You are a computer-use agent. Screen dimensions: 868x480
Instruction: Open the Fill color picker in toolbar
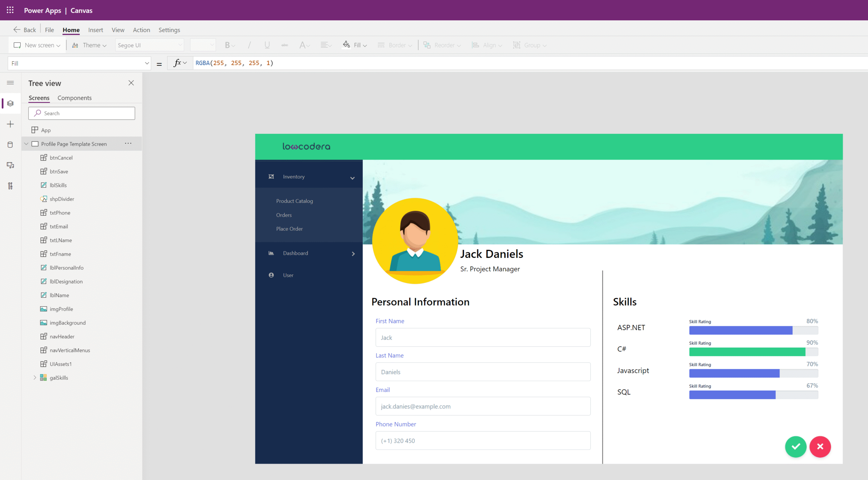(x=355, y=45)
